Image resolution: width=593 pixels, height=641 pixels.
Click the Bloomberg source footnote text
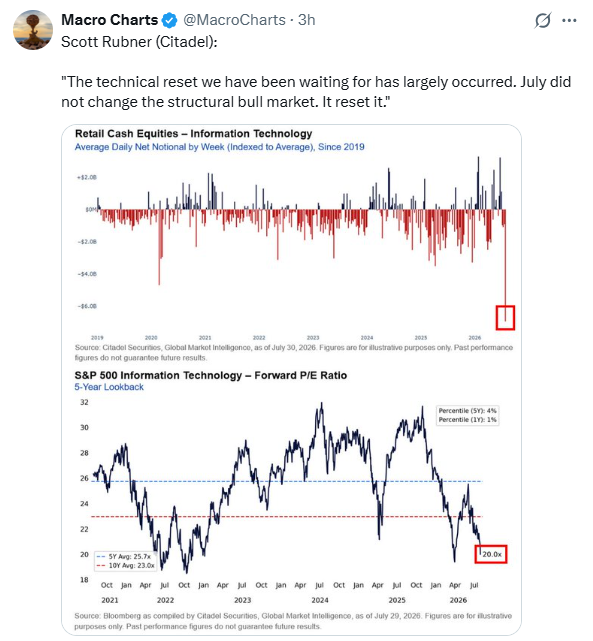[x=293, y=621]
